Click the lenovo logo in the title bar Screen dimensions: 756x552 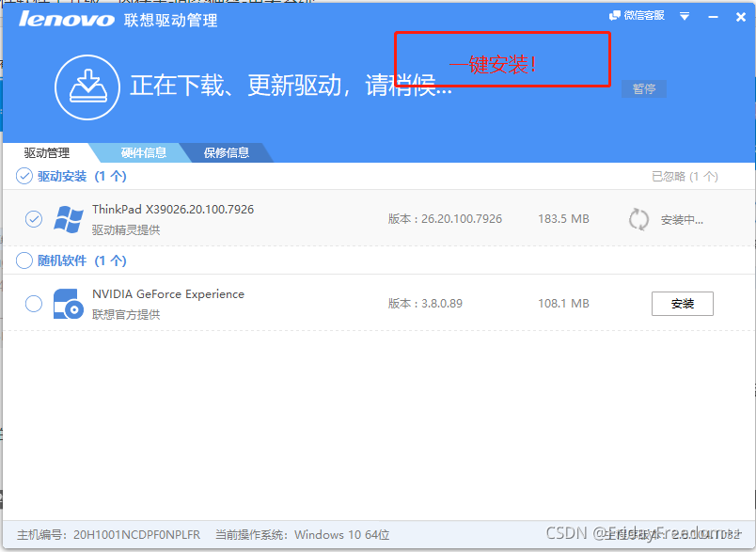(x=67, y=20)
